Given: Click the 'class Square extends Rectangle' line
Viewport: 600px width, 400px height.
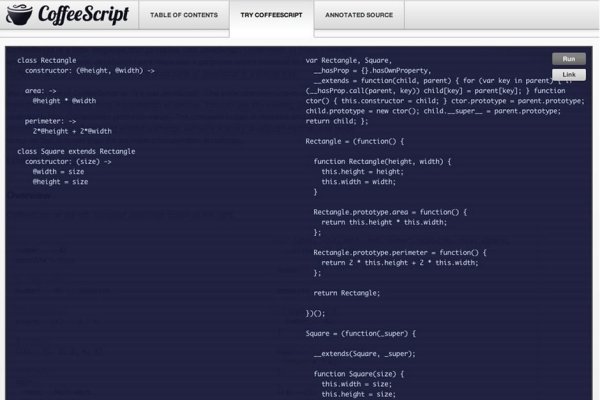Looking at the screenshot, I should 76,152.
